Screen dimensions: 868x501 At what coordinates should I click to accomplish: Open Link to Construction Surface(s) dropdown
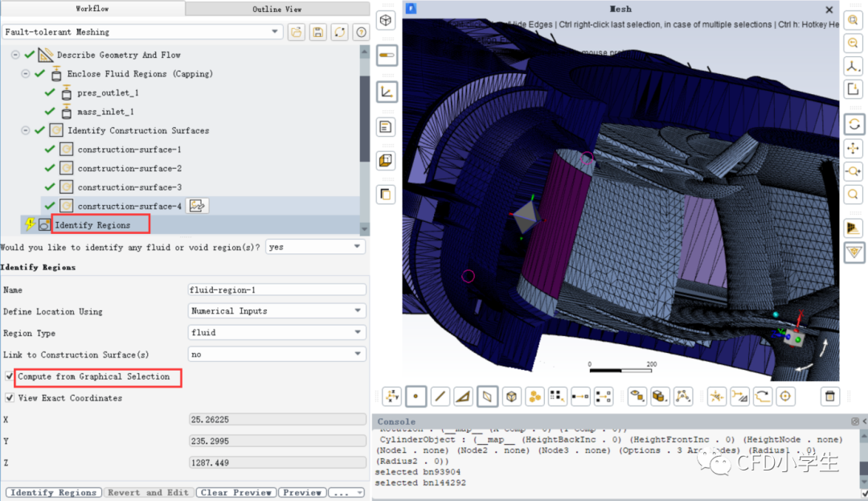click(276, 355)
